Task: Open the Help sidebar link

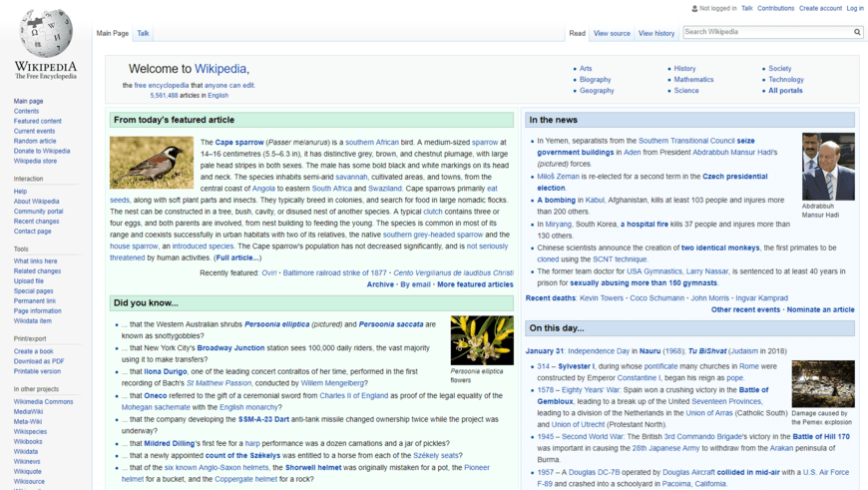Action: tap(21, 192)
